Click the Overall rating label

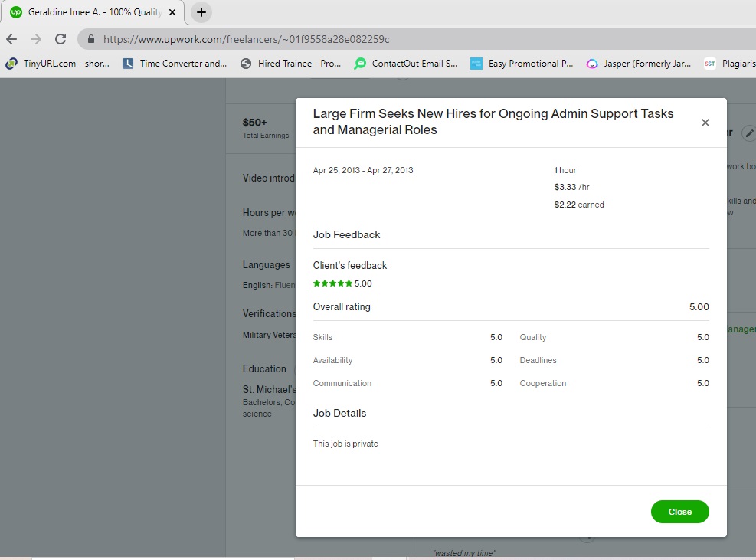[342, 306]
